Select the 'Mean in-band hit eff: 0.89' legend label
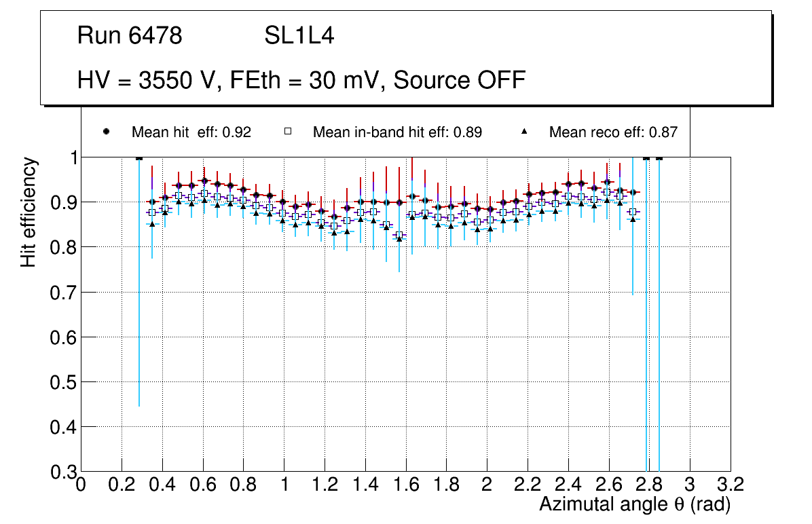The height and width of the screenshot is (524, 812). (397, 132)
